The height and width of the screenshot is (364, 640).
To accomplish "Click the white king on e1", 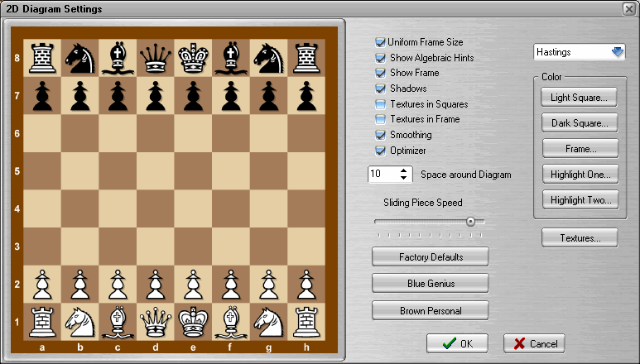I will [192, 320].
